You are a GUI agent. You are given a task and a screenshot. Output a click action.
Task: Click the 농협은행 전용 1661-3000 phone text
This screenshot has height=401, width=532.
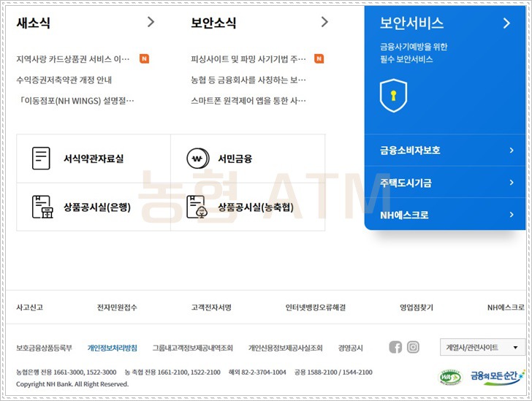[66, 373]
